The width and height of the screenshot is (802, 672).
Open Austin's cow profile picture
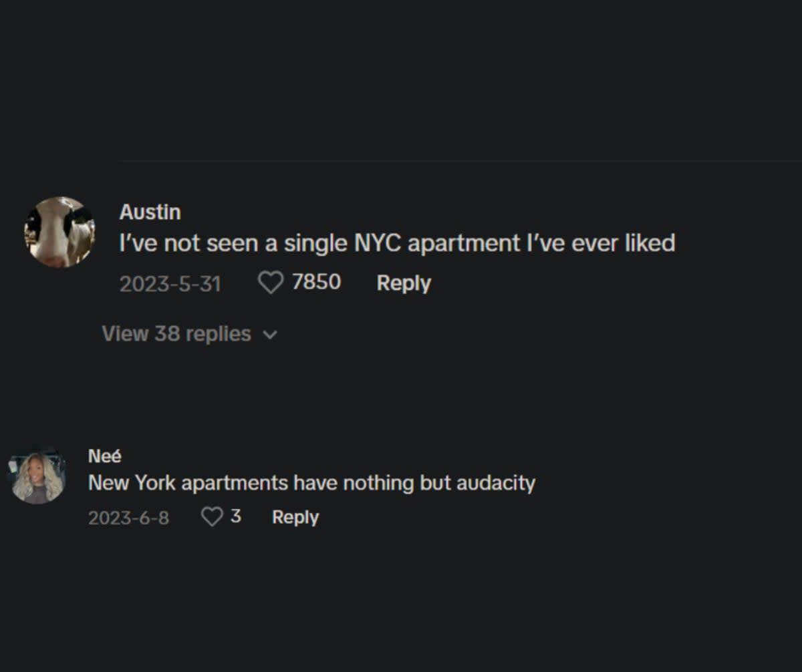point(59,232)
